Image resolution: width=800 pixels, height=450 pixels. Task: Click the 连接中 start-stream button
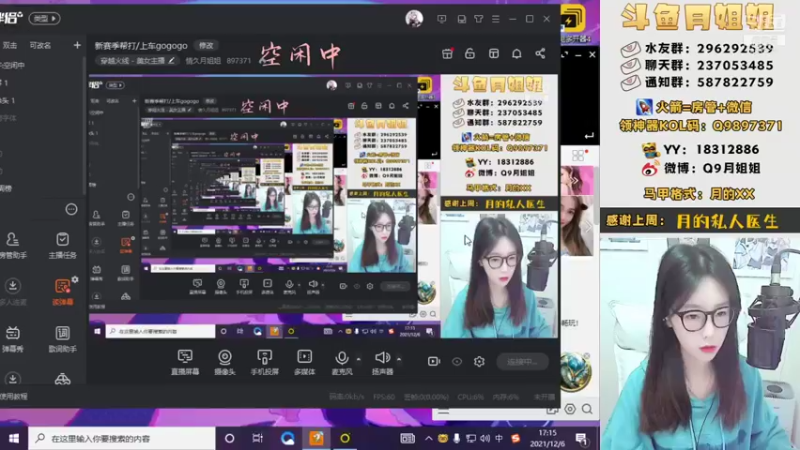tap(522, 361)
